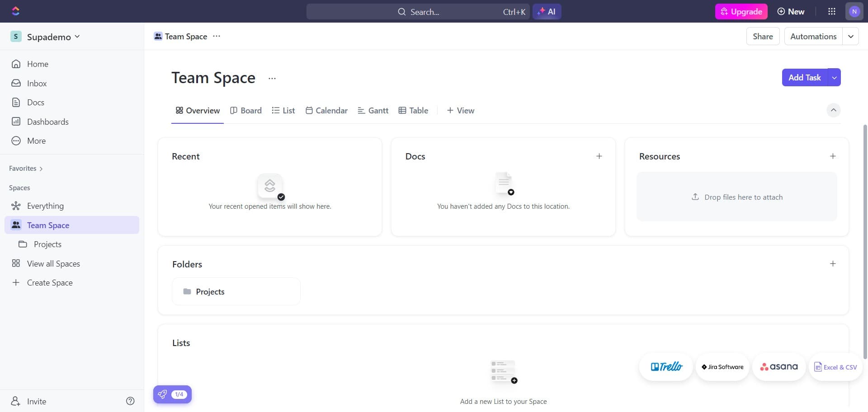Viewport: 868px width, 412px height.
Task: Add a folder using Folders plus icon
Action: click(x=832, y=264)
